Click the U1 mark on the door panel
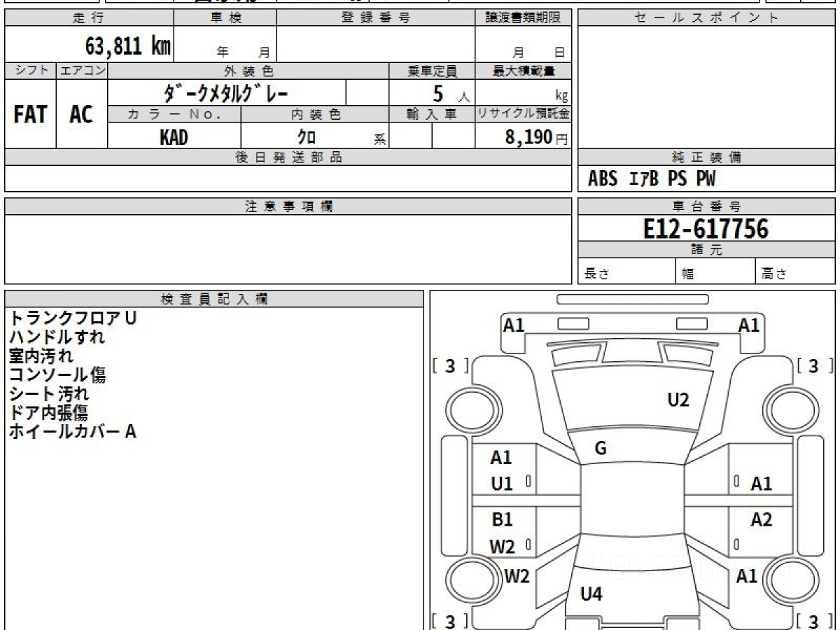Image resolution: width=840 pixels, height=630 pixels. (x=502, y=484)
